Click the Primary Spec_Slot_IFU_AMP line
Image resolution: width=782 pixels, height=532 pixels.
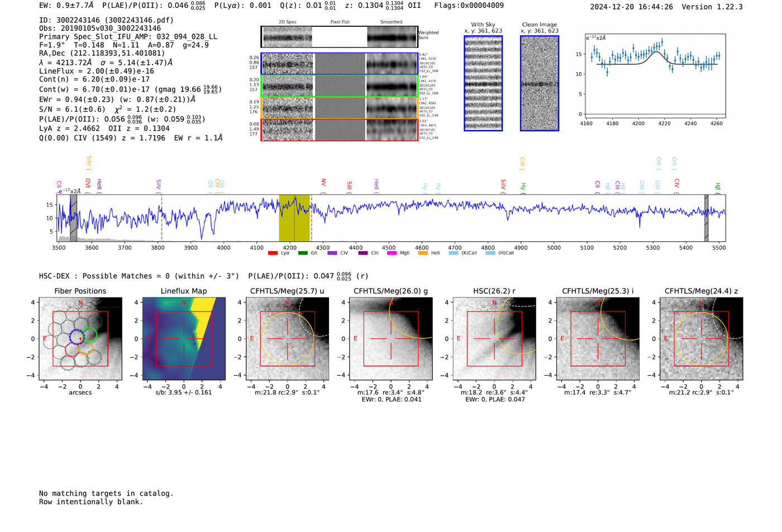128,37
